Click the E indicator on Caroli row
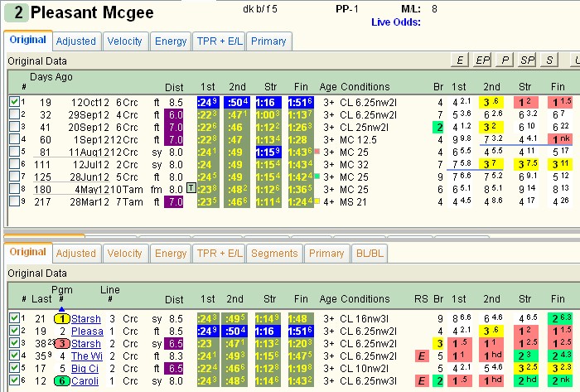Viewport: 580px width, 392px height. (x=421, y=381)
